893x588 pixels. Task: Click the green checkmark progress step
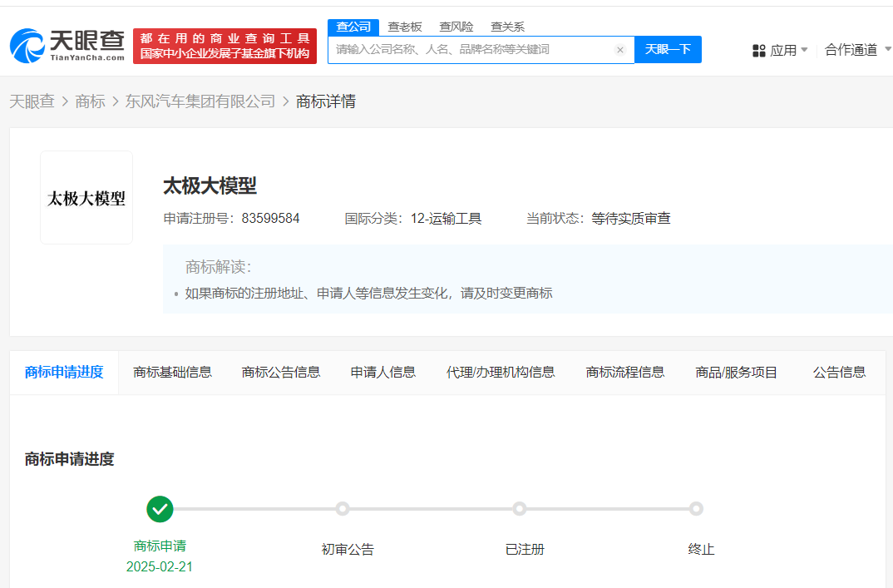[x=160, y=508]
